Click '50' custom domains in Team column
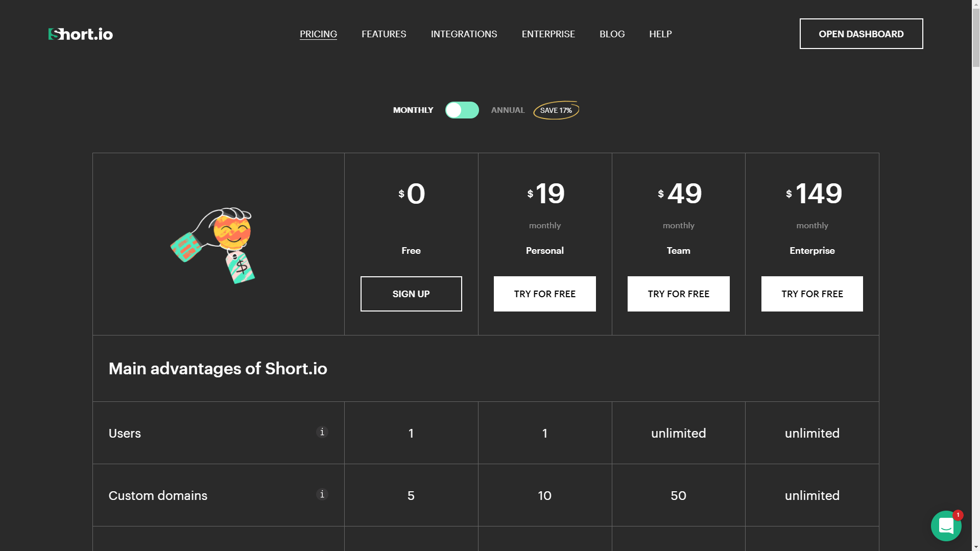The height and width of the screenshot is (551, 980). (678, 495)
